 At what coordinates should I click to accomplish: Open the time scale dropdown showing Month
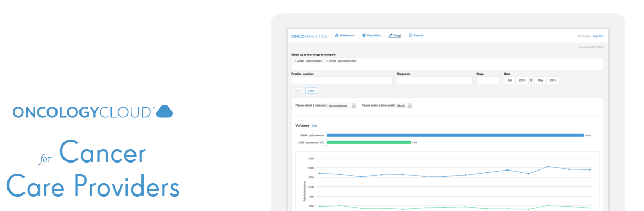pos(403,106)
